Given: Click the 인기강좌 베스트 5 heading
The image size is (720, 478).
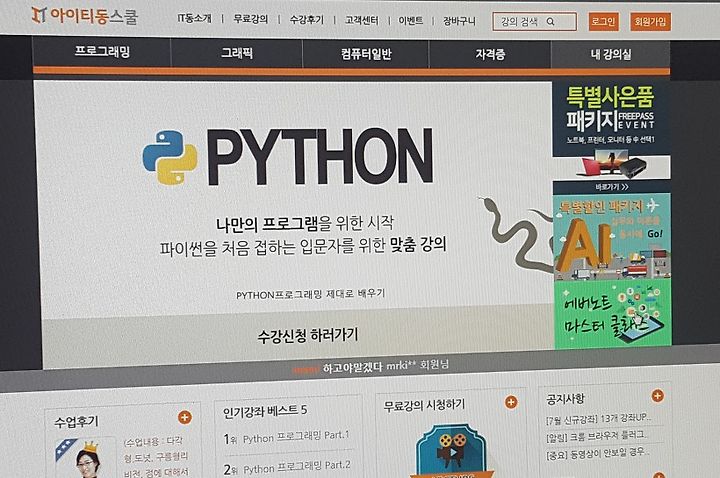Looking at the screenshot, I should pos(265,411).
